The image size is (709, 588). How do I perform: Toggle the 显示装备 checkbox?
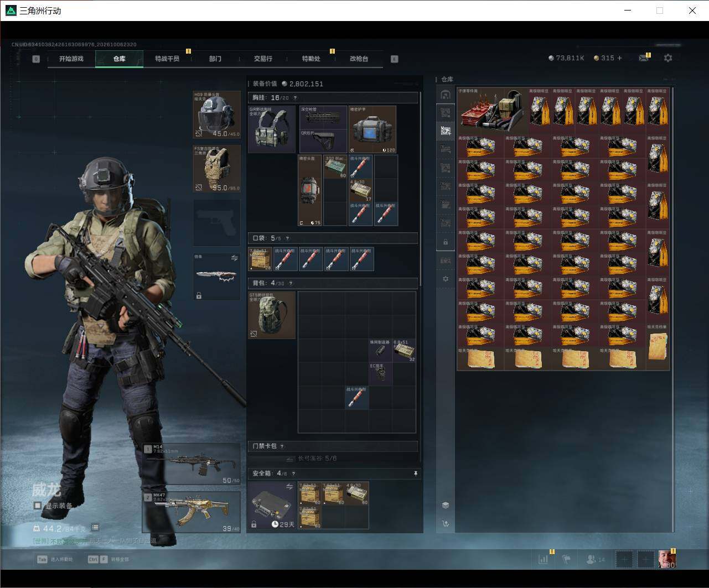point(38,506)
